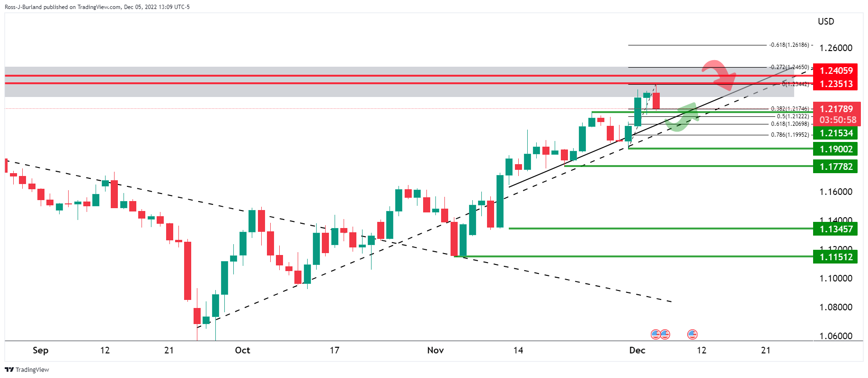Select the green 1.19002 price label
868x378 pixels.
(x=836, y=149)
